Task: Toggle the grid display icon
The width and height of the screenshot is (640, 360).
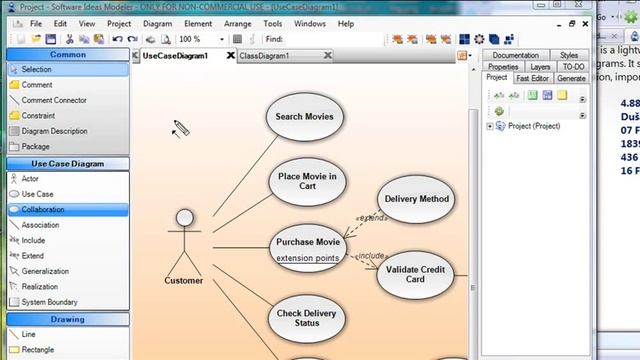Action: click(x=237, y=39)
